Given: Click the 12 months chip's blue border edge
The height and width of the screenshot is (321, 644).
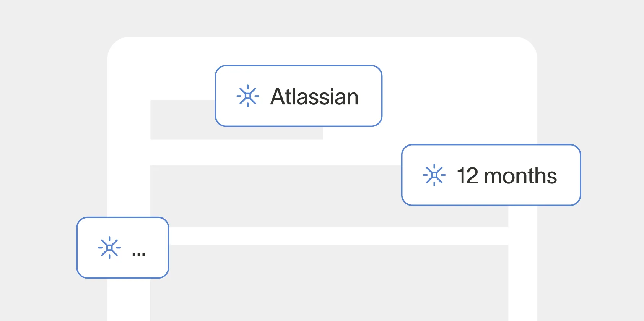Looking at the screenshot, I should (491, 145).
